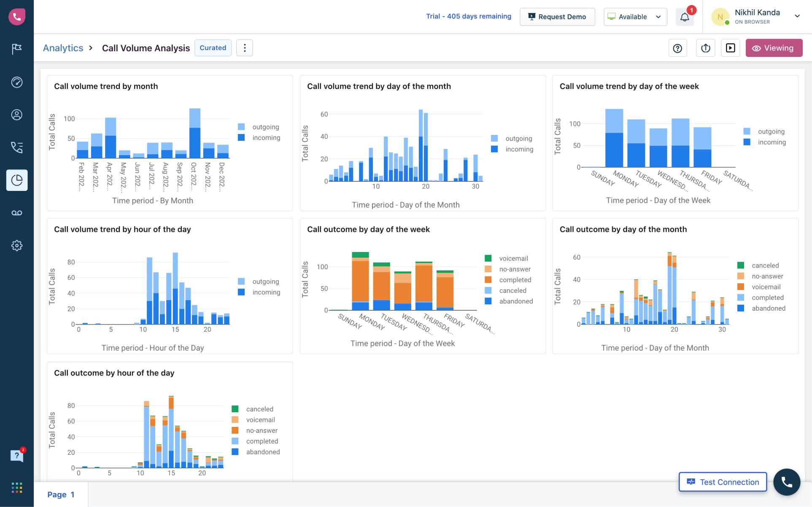This screenshot has height=507, width=812.
Task: Open the round dialer phone button
Action: (786, 482)
